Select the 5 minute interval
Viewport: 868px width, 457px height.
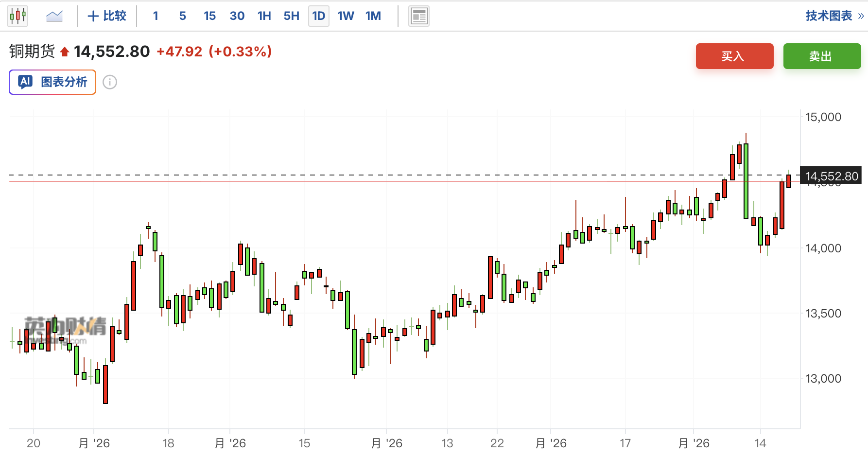tap(183, 16)
